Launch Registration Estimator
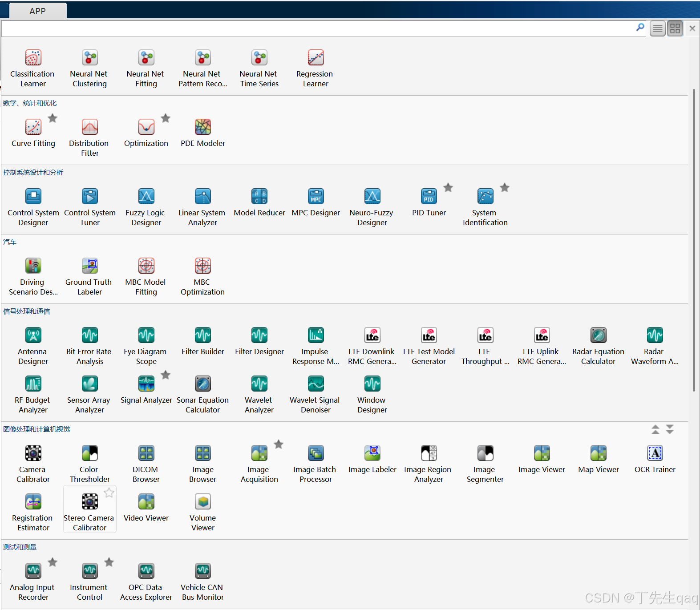This screenshot has width=700, height=610. point(33,513)
